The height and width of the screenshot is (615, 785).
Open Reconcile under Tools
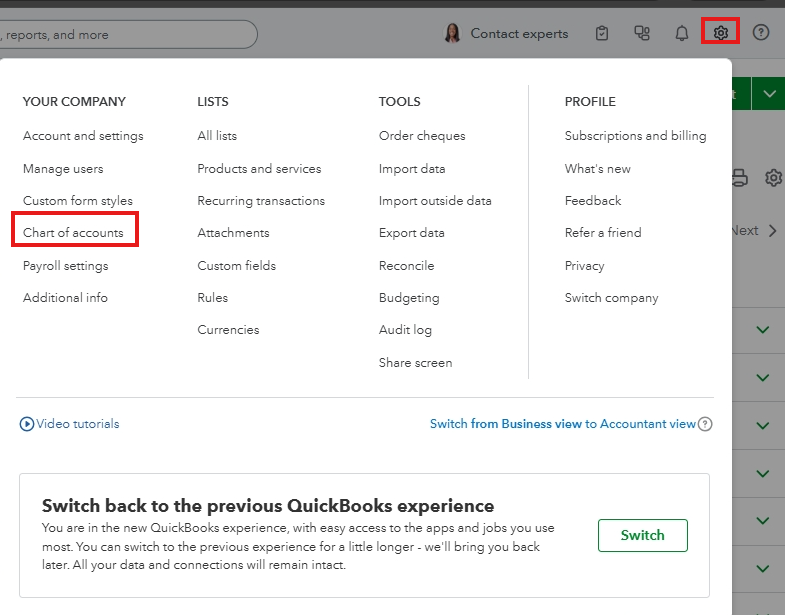tap(406, 266)
